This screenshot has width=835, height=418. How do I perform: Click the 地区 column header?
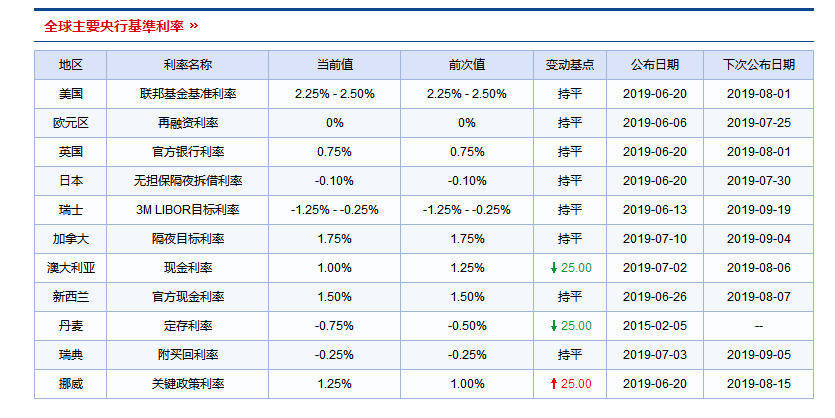point(70,65)
